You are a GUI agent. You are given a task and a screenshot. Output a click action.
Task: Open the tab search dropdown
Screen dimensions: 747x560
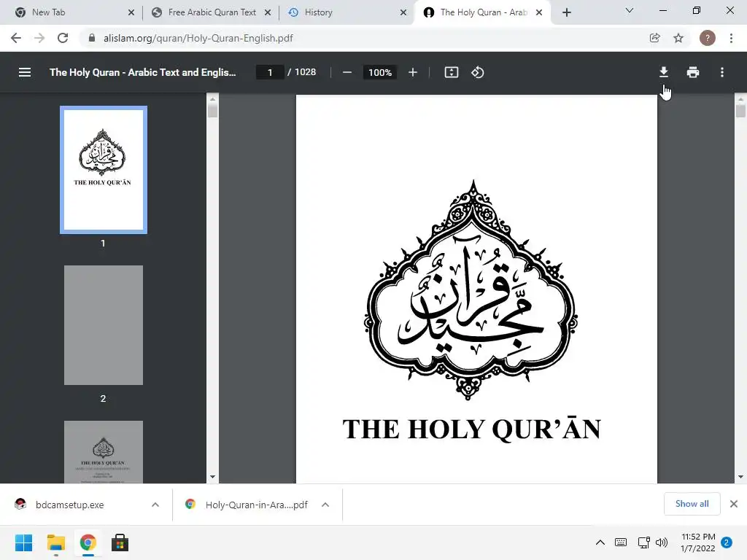point(630,10)
